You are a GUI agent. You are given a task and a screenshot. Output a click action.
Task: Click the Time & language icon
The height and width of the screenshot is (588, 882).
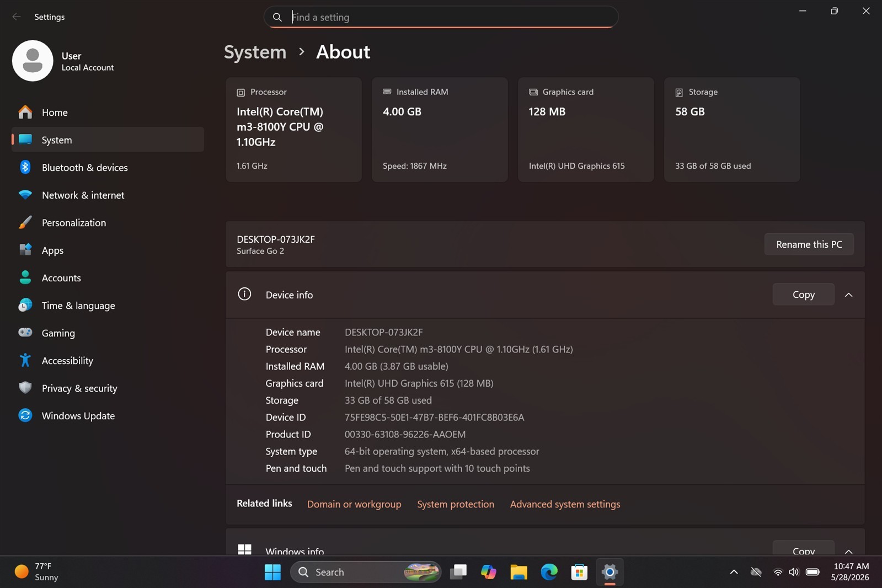pyautogui.click(x=25, y=305)
